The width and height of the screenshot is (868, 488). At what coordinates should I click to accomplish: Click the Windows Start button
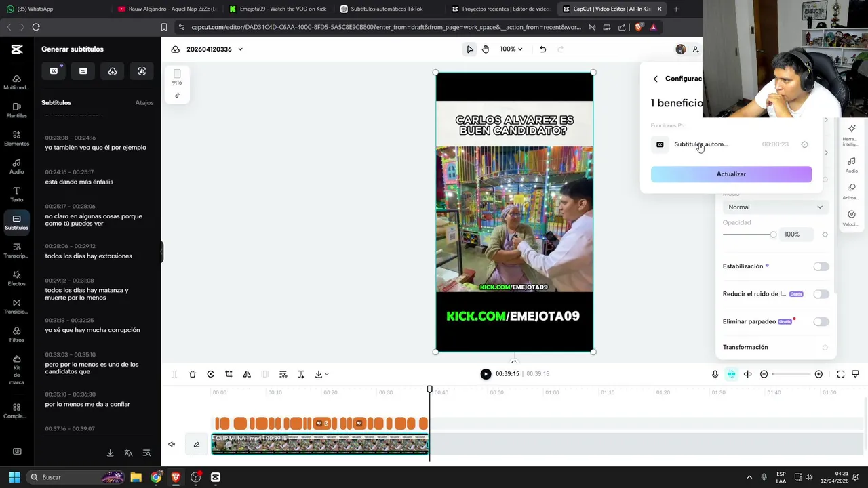point(14,477)
